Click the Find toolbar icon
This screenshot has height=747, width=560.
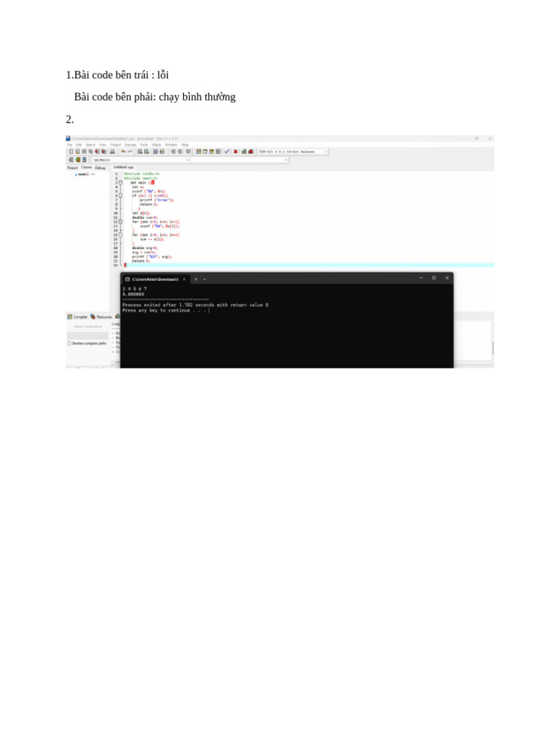[140, 152]
